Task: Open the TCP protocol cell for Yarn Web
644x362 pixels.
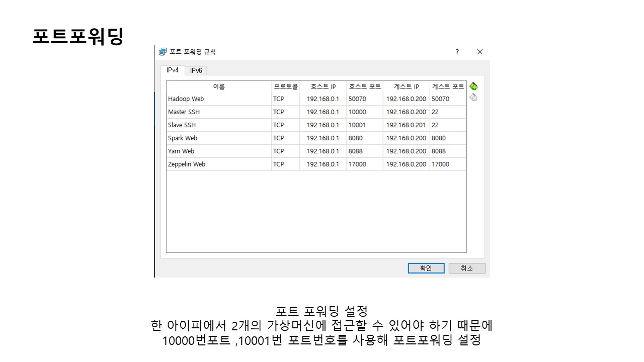Action: coord(286,151)
